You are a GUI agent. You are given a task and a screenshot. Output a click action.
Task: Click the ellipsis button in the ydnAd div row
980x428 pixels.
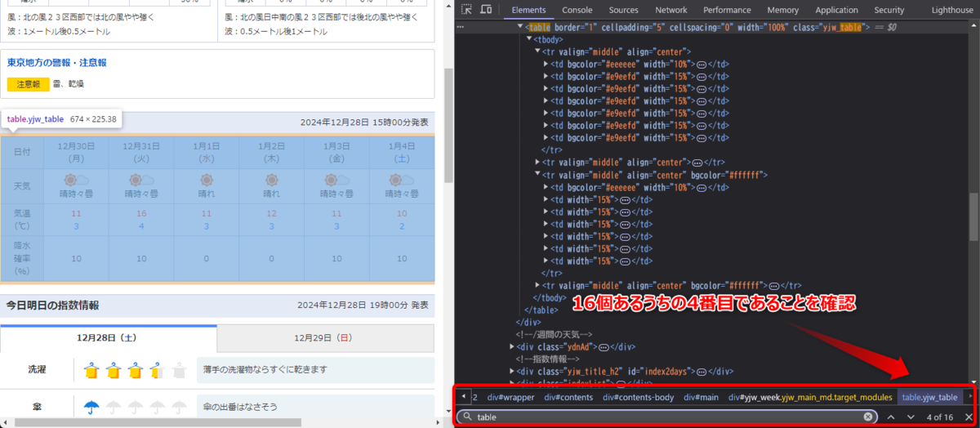pyautogui.click(x=604, y=346)
